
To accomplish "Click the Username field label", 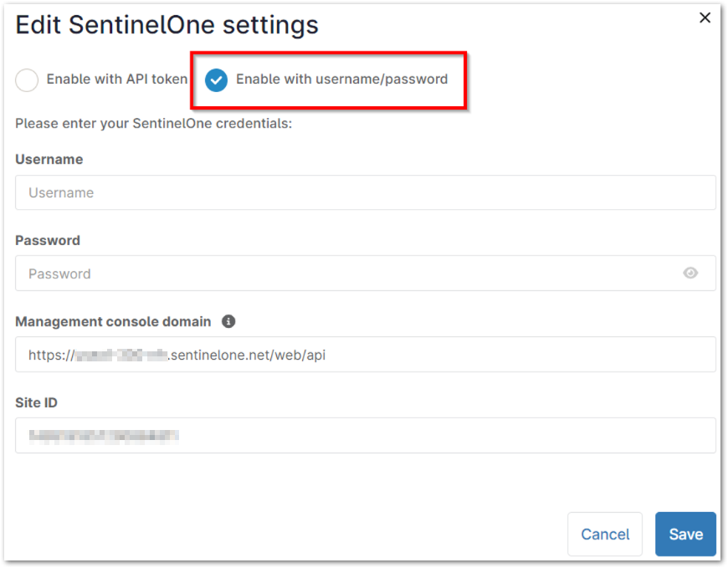I will click(49, 159).
